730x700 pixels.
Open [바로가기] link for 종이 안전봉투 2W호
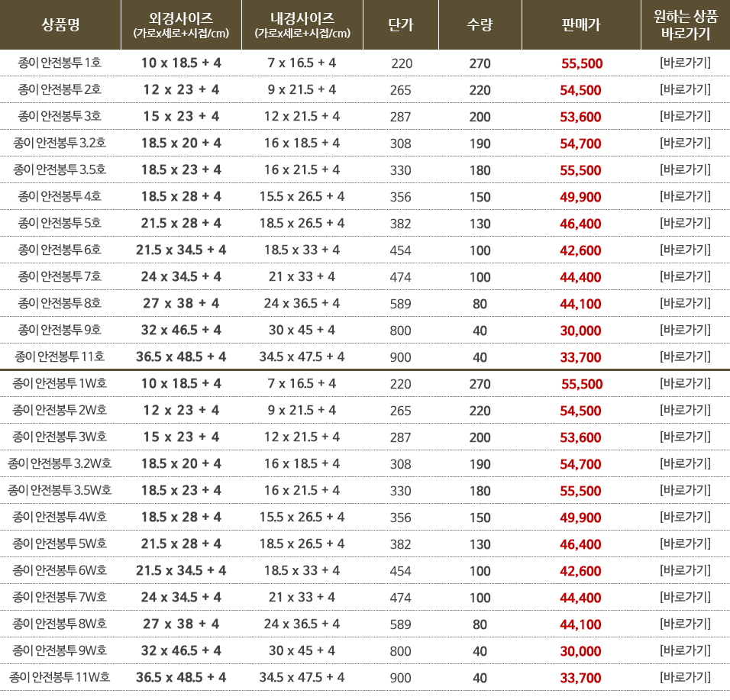pos(685,410)
